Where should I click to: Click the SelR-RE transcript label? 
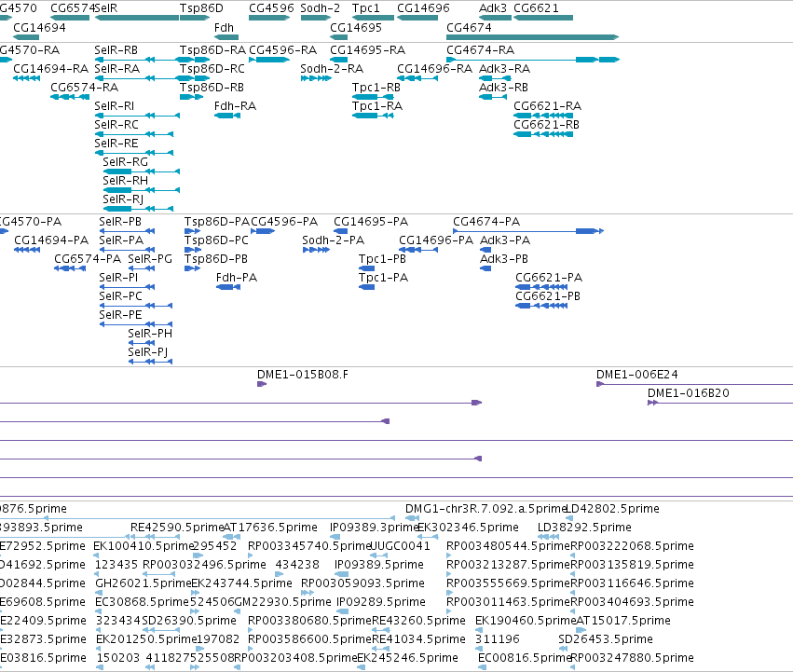click(x=116, y=144)
